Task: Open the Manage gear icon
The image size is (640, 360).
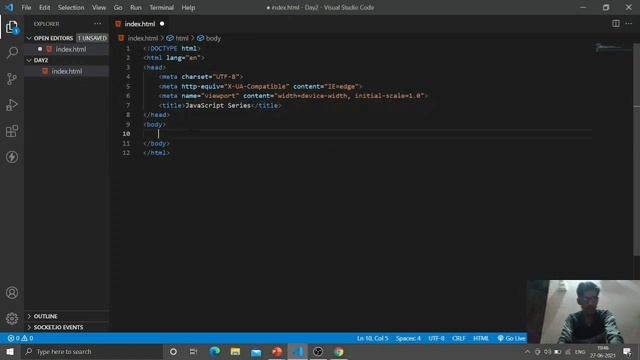Action: (x=12, y=318)
